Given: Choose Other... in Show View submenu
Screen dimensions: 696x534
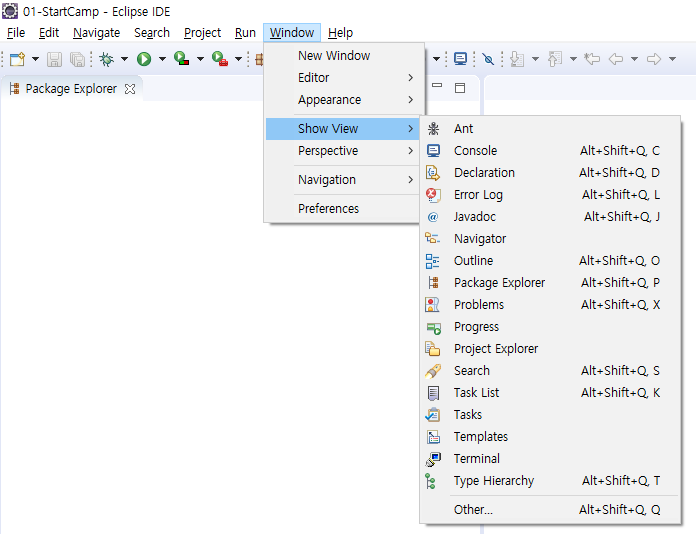Looking at the screenshot, I should tap(550, 510).
